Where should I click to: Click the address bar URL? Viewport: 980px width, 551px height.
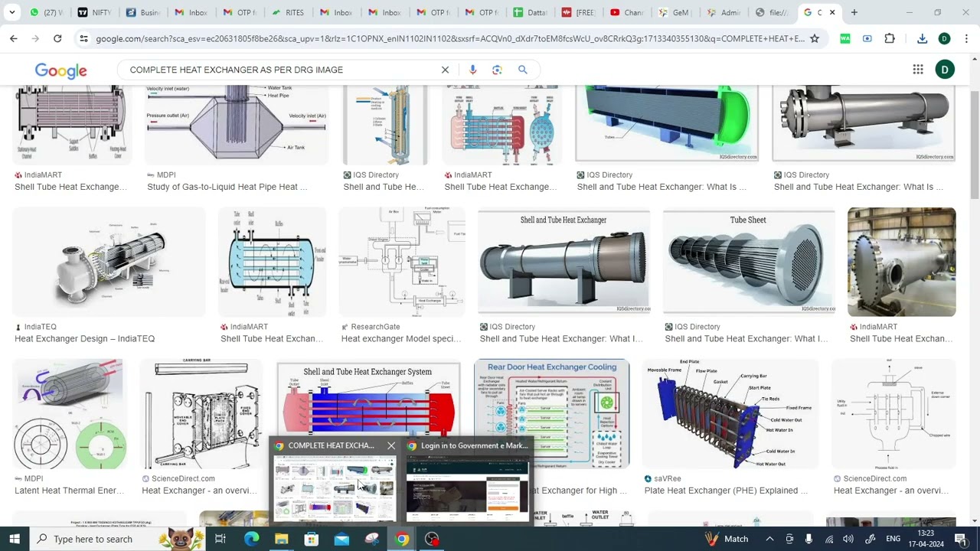pyautogui.click(x=450, y=38)
